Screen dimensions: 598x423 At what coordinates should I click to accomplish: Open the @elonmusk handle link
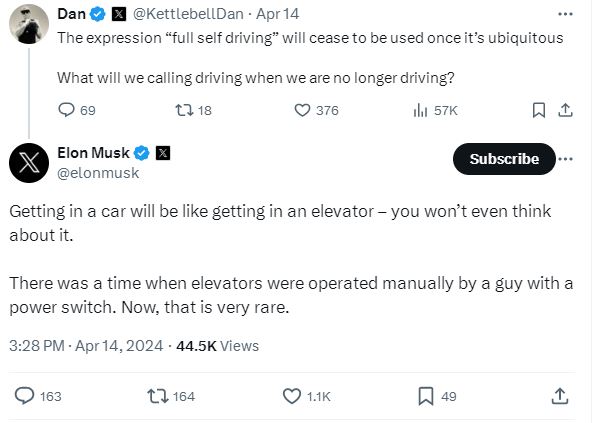click(98, 173)
